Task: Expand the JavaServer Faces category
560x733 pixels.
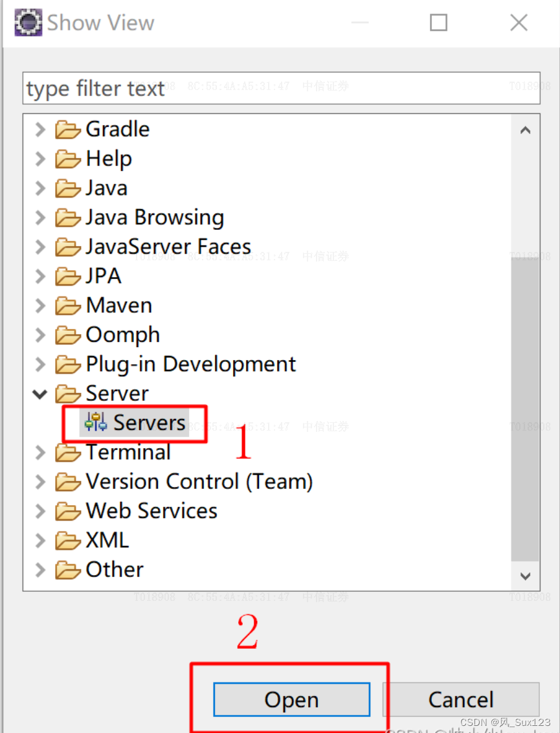Action: [41, 247]
